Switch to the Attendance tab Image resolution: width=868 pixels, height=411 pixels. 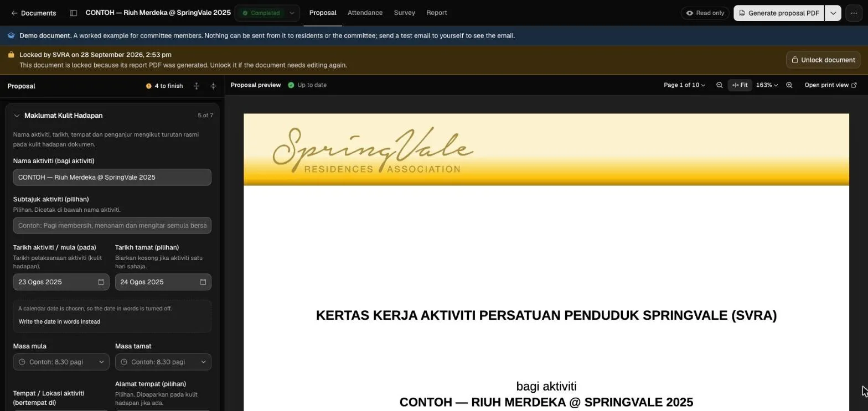[365, 13]
